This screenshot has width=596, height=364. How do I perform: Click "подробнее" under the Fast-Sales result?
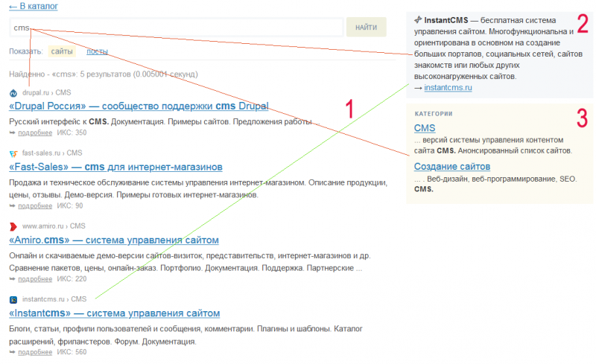[35, 206]
